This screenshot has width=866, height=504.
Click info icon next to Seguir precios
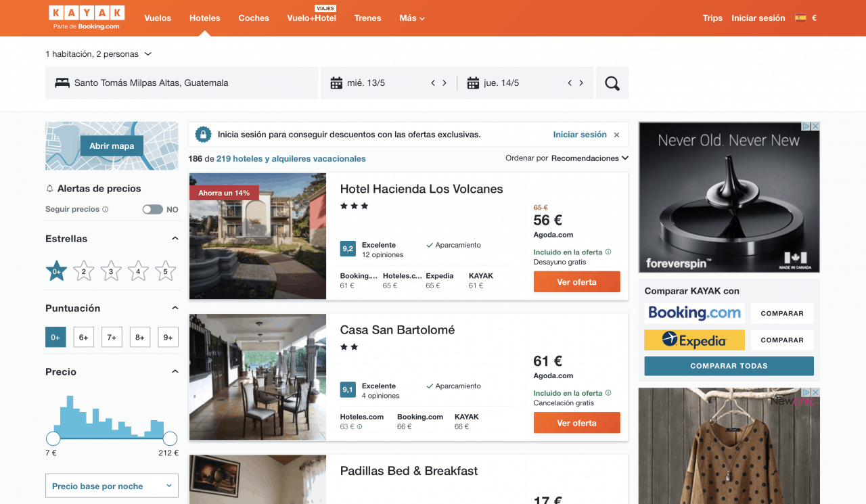coord(105,210)
